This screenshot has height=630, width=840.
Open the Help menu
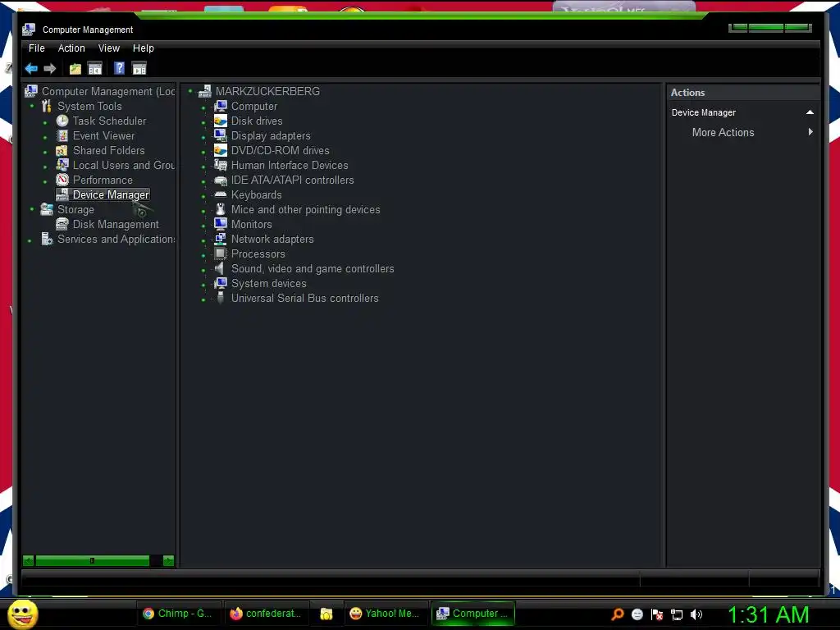[143, 48]
